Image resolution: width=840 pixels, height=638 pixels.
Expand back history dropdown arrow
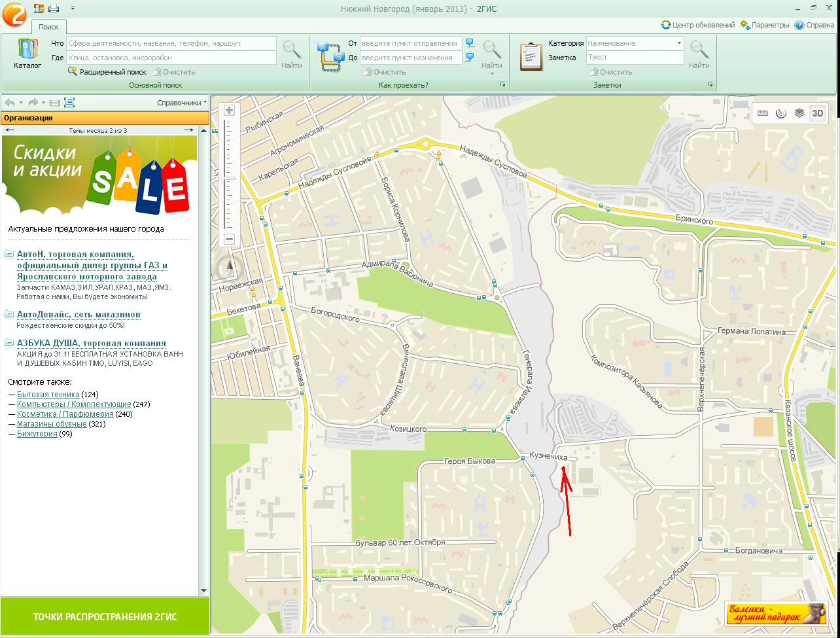pos(21,103)
